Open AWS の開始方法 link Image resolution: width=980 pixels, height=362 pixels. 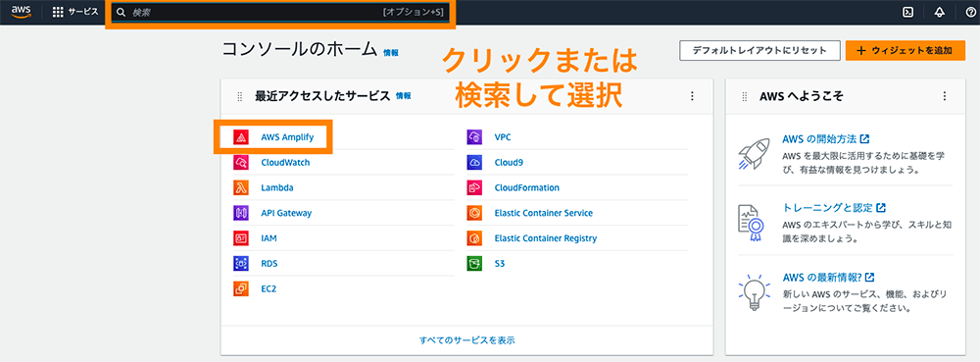click(825, 138)
